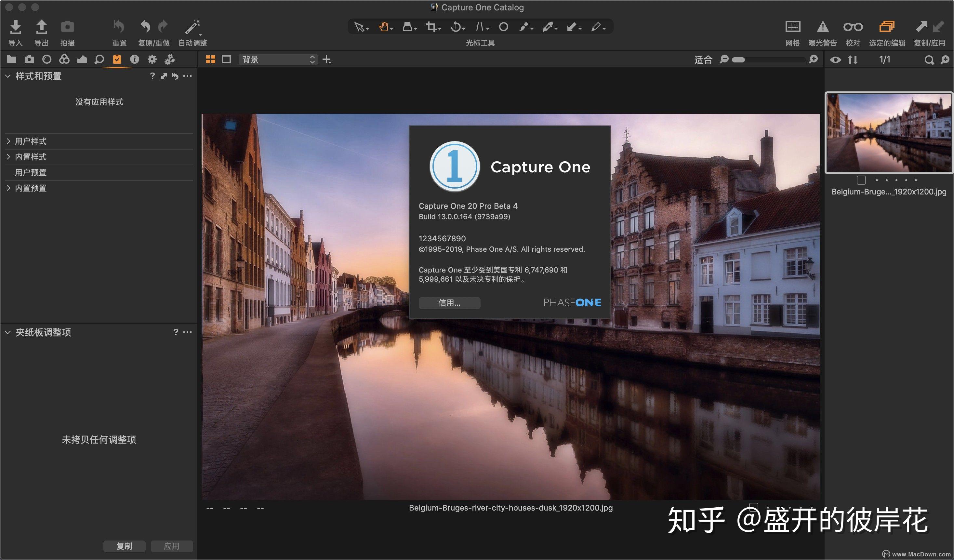
Task: Click the browser sort arrows icon
Action: 853,60
